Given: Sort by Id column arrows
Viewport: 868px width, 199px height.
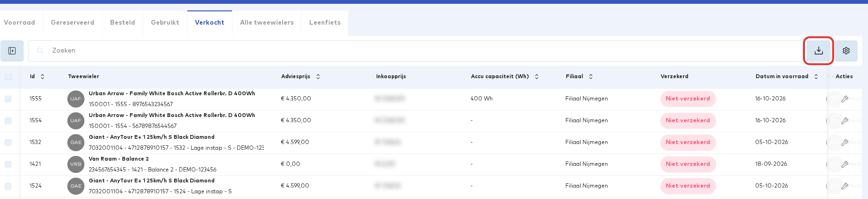Looking at the screenshot, I should (43, 76).
